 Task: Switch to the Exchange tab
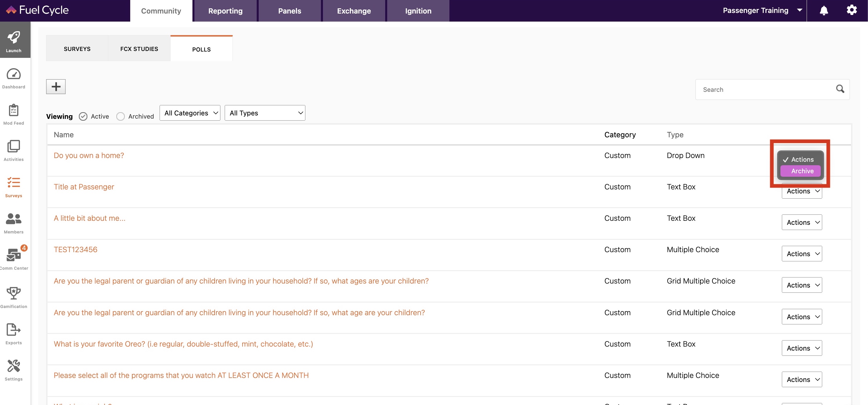tap(354, 11)
